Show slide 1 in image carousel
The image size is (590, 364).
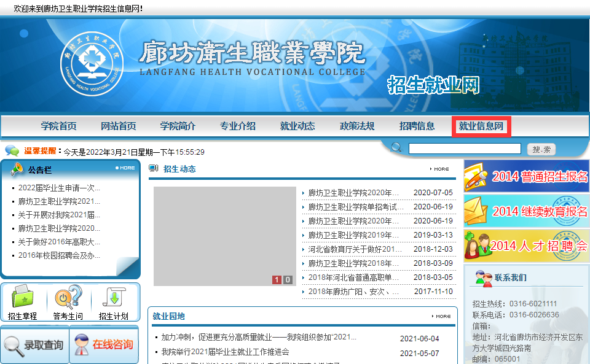click(x=277, y=280)
